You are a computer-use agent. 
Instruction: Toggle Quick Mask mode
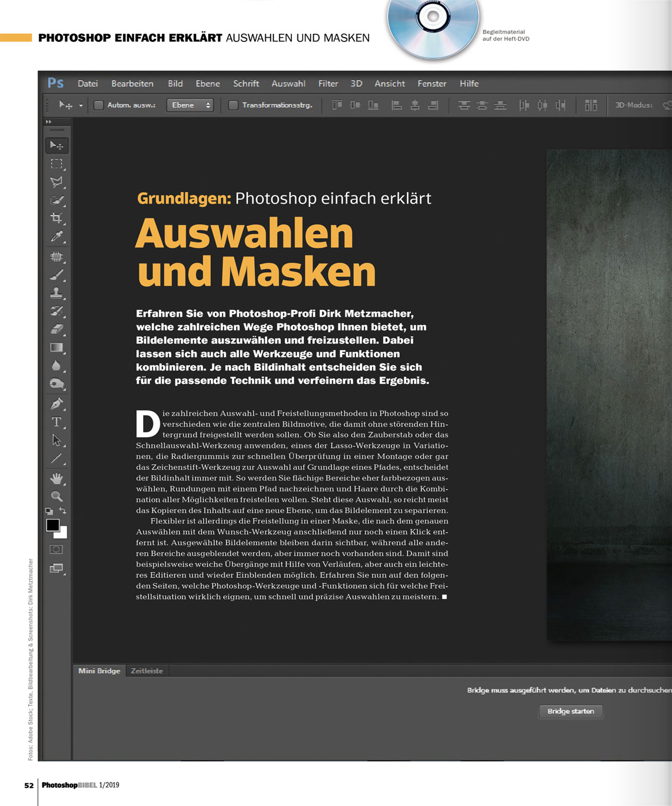(57, 549)
